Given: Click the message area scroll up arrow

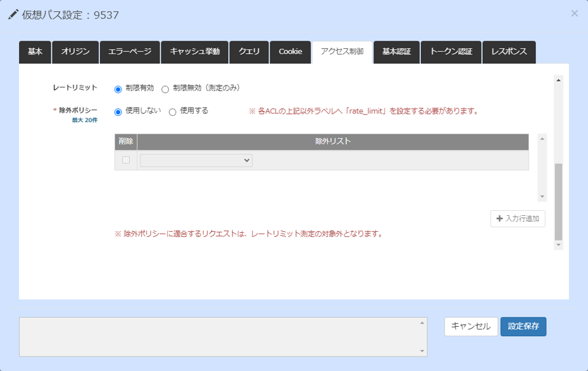Looking at the screenshot, I should 422,323.
